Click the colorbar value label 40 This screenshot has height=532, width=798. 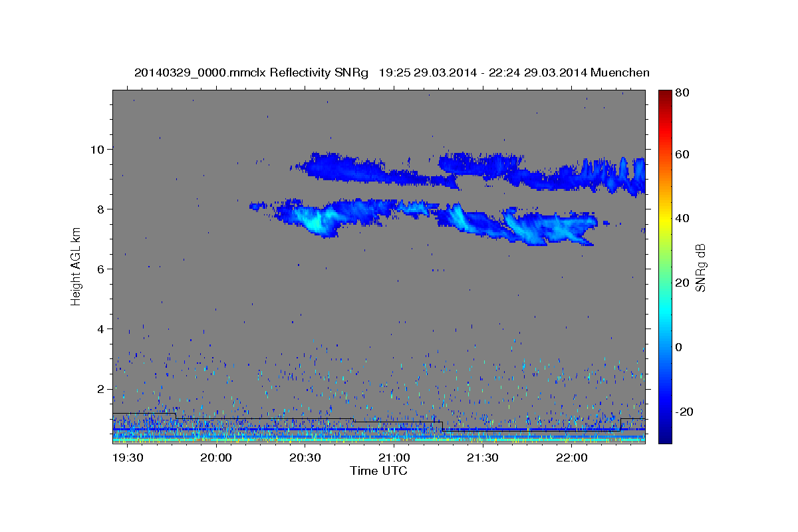click(682, 218)
